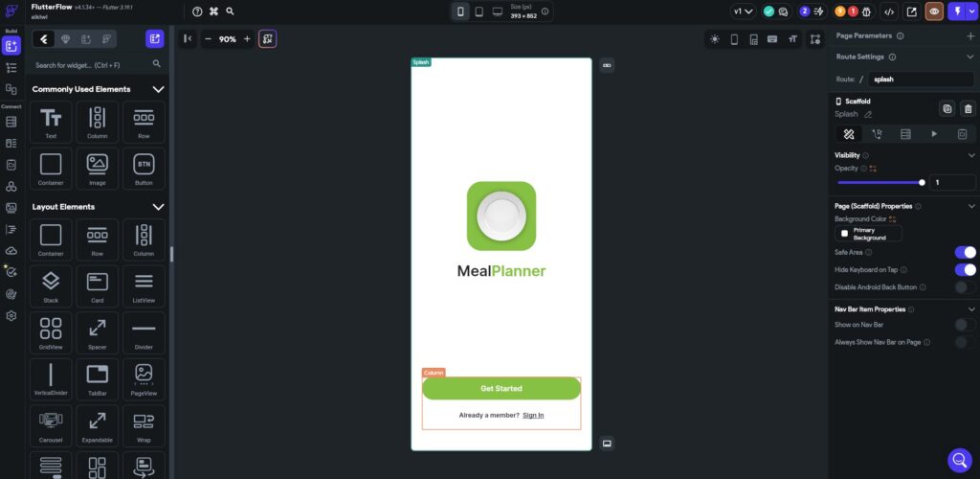
Task: Click the Get Started button on canvas
Action: click(x=501, y=388)
